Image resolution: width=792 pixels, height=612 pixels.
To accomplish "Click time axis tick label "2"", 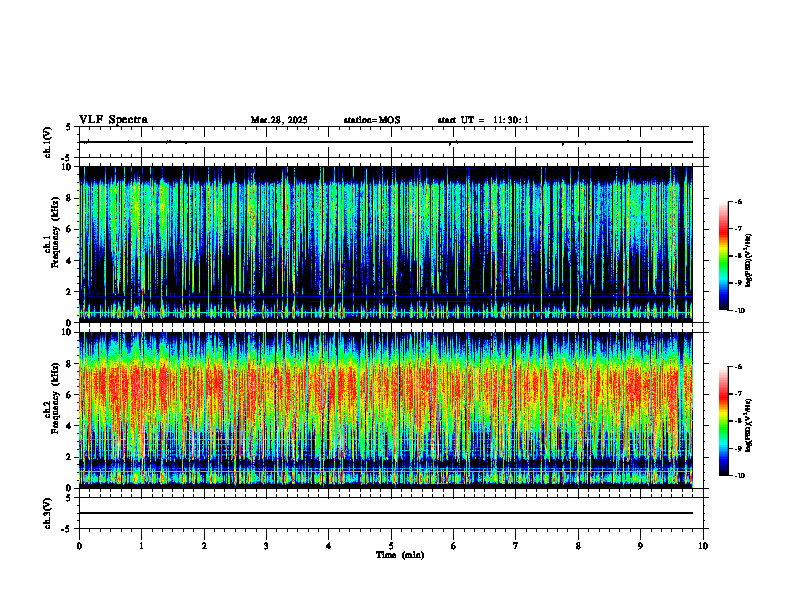I will pos(204,546).
